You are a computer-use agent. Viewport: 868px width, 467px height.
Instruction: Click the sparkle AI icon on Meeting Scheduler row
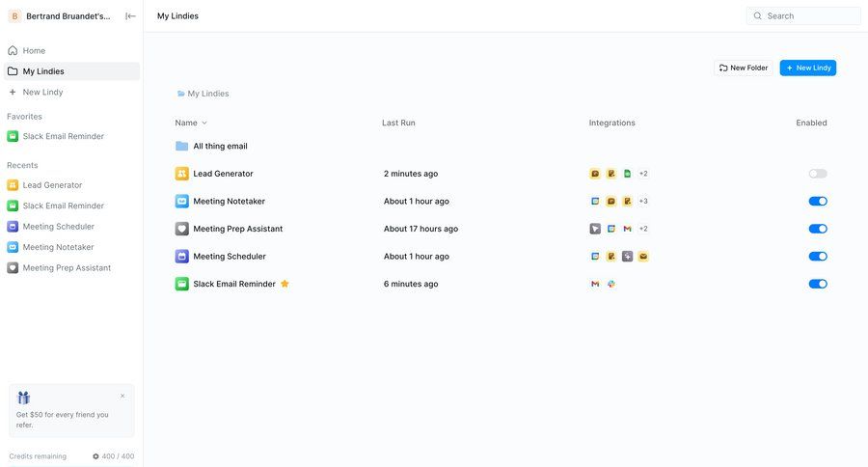pos(627,257)
